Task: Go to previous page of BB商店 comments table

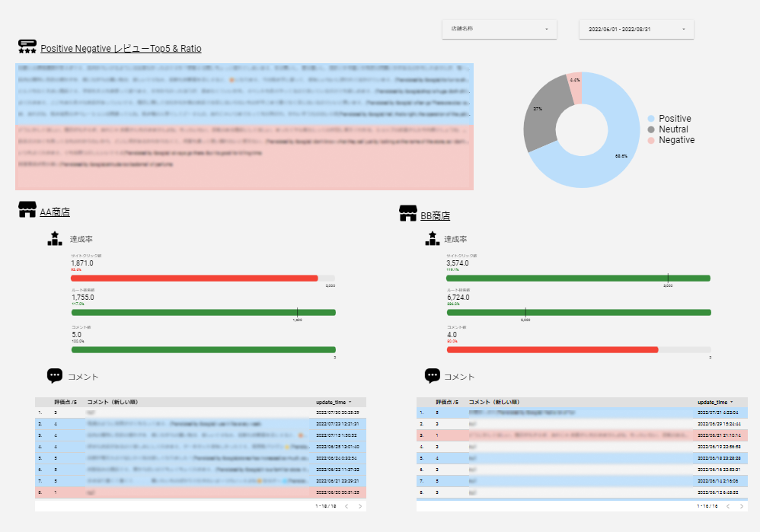Action: point(727,505)
